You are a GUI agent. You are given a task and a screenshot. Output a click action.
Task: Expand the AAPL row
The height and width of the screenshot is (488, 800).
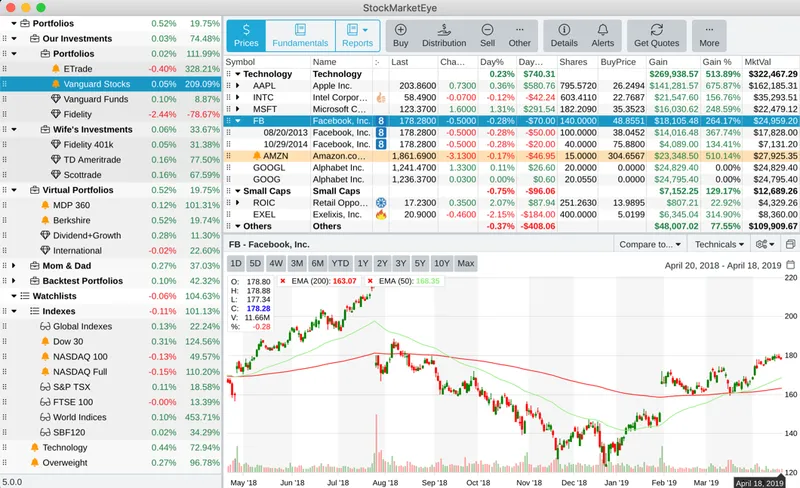237,86
